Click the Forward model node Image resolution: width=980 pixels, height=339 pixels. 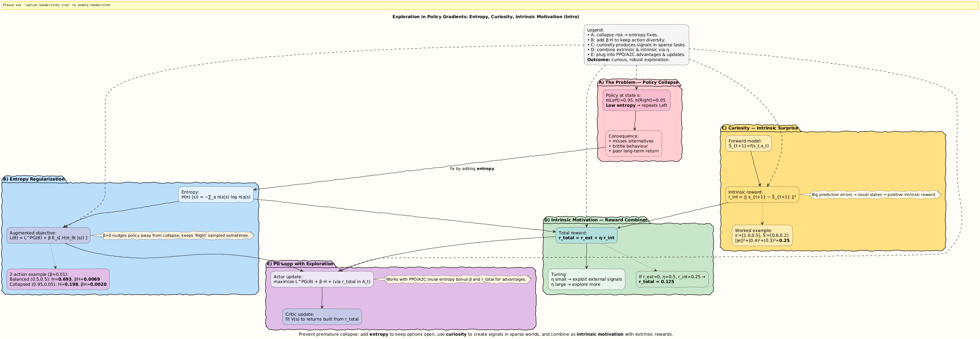click(x=748, y=143)
